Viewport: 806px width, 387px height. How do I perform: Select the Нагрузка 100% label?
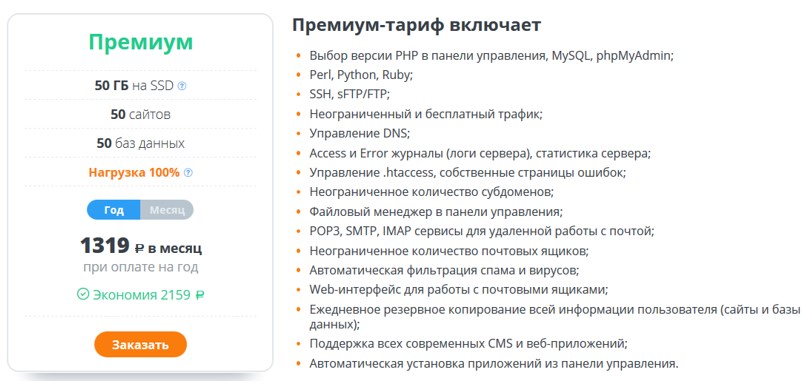(134, 173)
